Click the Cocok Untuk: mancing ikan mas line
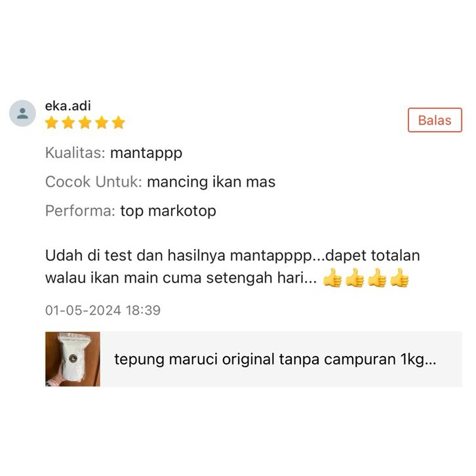Image resolution: width=476 pixels, height=476 pixels. click(x=160, y=182)
